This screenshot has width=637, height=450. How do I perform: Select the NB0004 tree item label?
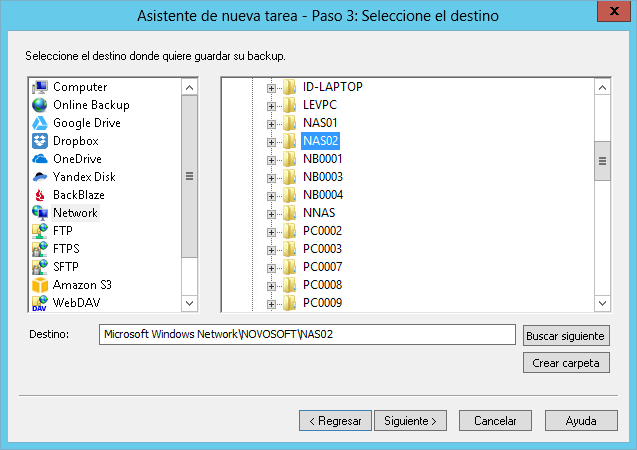coord(323,195)
